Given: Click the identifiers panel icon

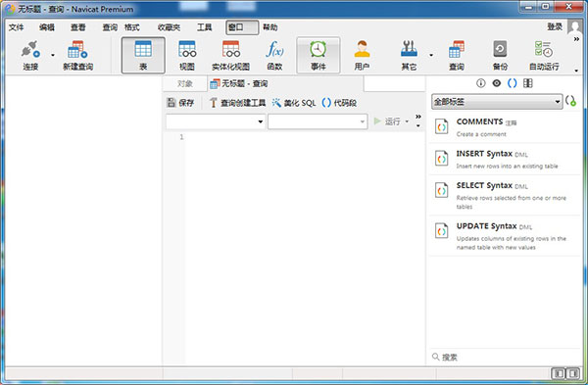Looking at the screenshot, I should [527, 83].
